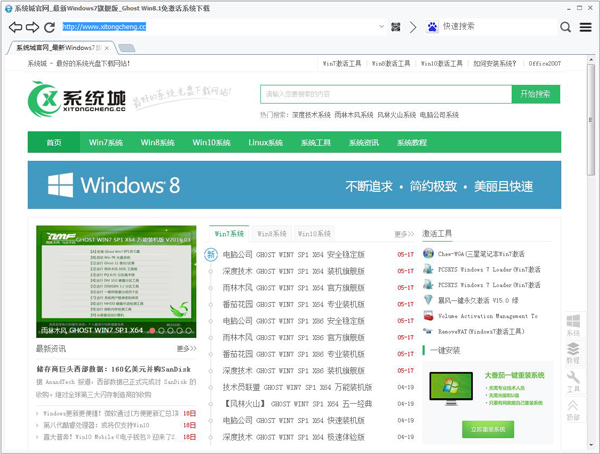Click the 快速搜索 browser search field
Screen dimensions: 600x454
coord(497,27)
